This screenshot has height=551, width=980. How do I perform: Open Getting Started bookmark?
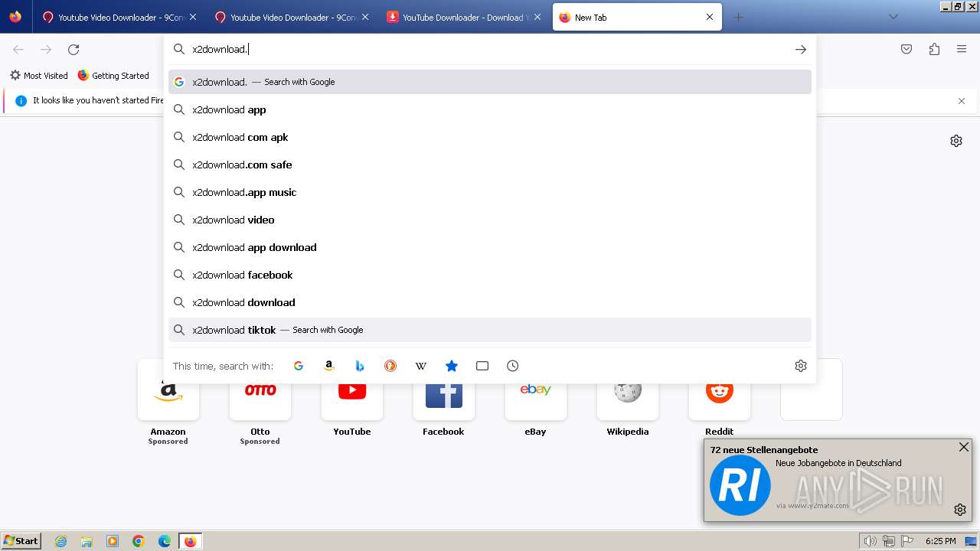(x=113, y=76)
